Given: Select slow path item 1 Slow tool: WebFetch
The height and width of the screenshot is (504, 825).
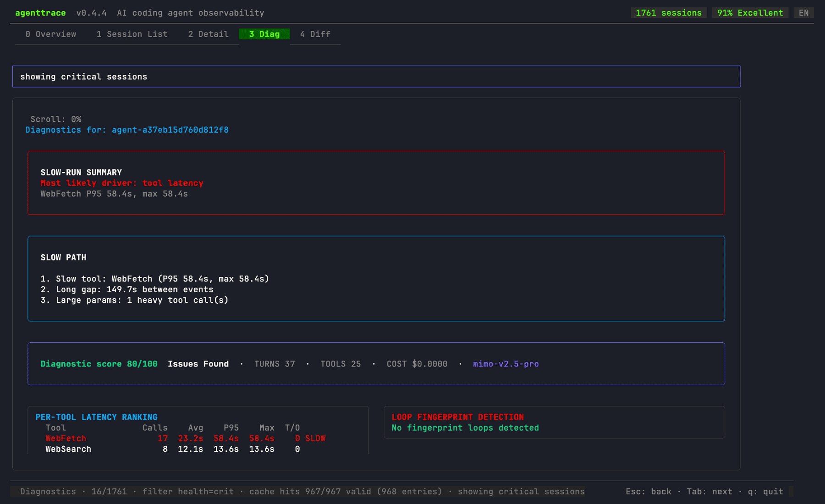Looking at the screenshot, I should click(154, 279).
